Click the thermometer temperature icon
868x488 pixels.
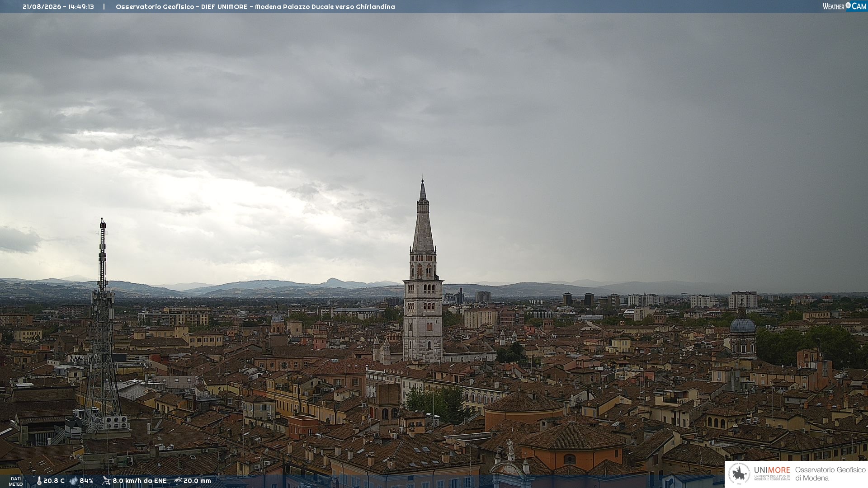pyautogui.click(x=39, y=481)
